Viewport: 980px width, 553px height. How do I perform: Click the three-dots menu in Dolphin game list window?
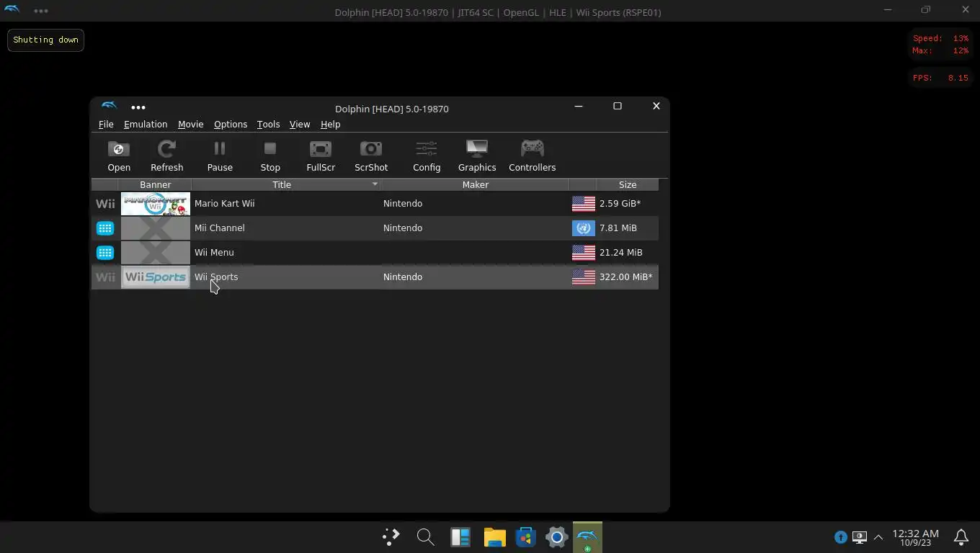(138, 107)
